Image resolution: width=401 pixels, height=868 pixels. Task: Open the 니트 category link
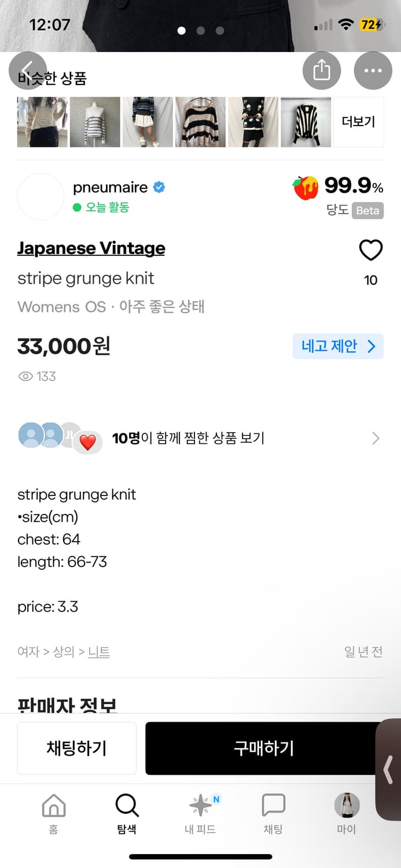point(98,651)
